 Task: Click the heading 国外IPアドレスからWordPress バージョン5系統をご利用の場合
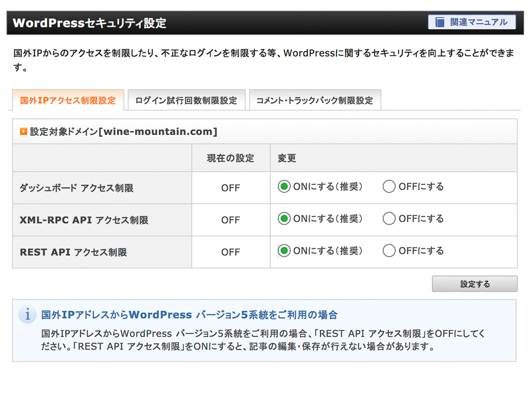point(190,315)
